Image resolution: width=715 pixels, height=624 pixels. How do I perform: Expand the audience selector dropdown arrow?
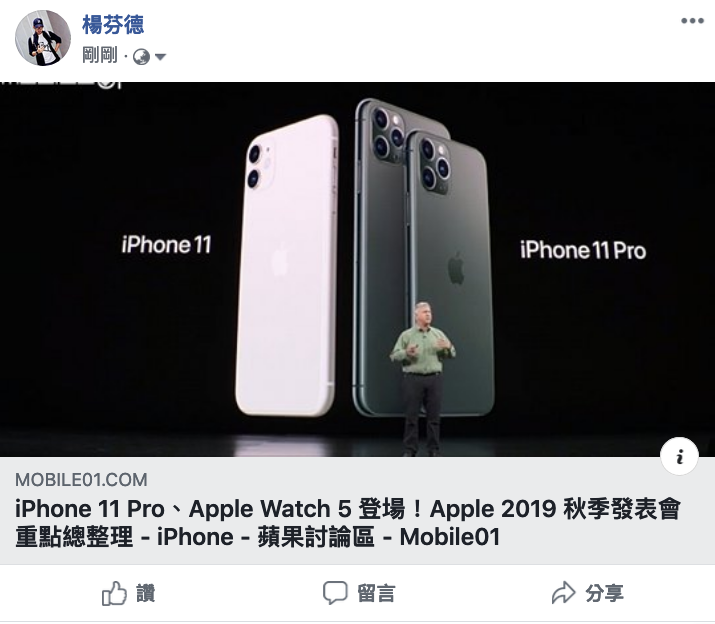point(160,57)
